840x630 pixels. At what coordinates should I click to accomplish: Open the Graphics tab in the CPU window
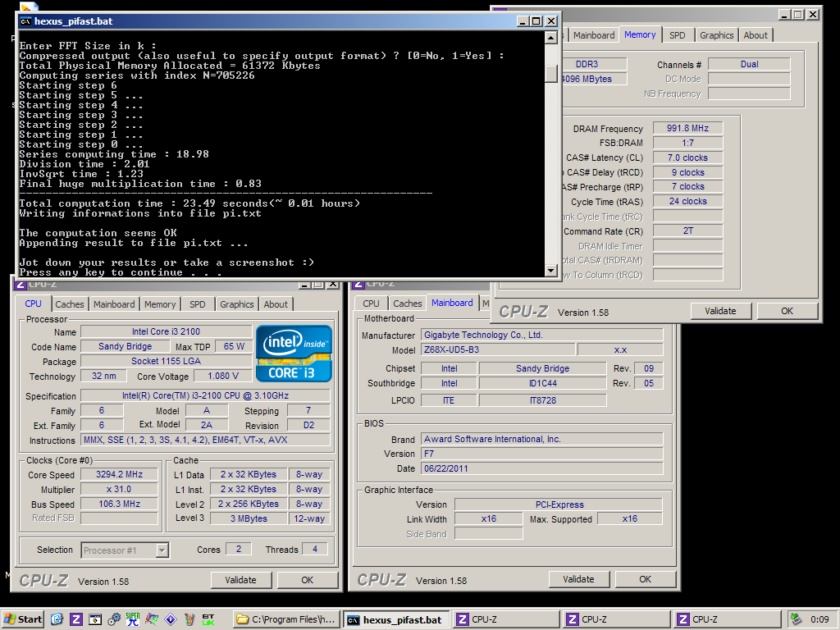pos(237,304)
